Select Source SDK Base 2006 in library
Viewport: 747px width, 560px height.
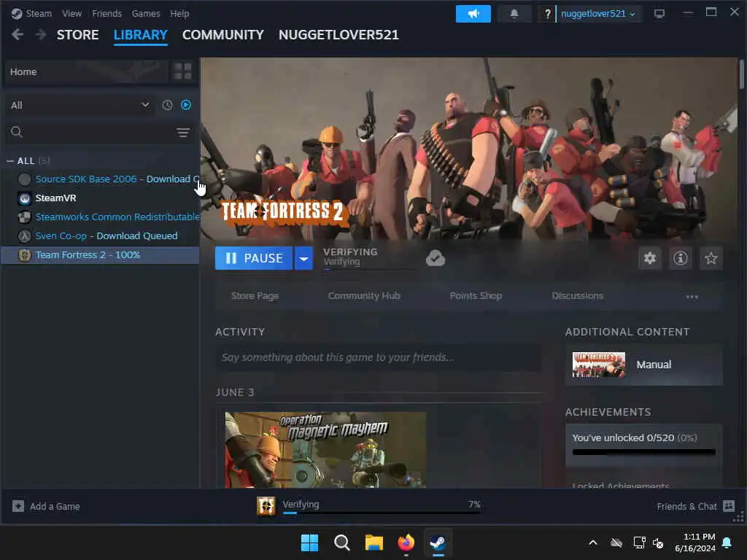coord(101,179)
